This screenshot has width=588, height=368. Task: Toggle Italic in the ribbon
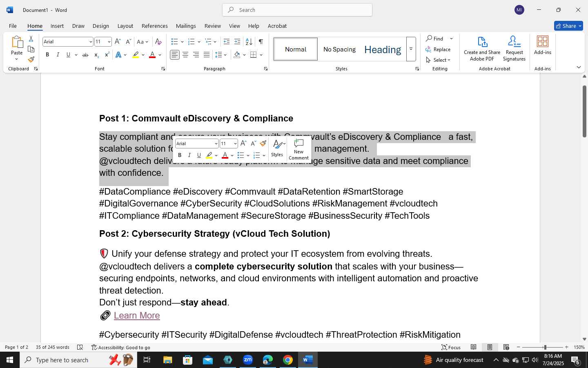(58, 55)
